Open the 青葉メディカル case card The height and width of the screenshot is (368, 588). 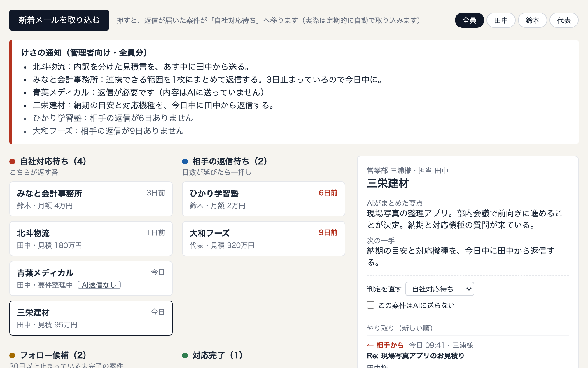[x=91, y=278]
